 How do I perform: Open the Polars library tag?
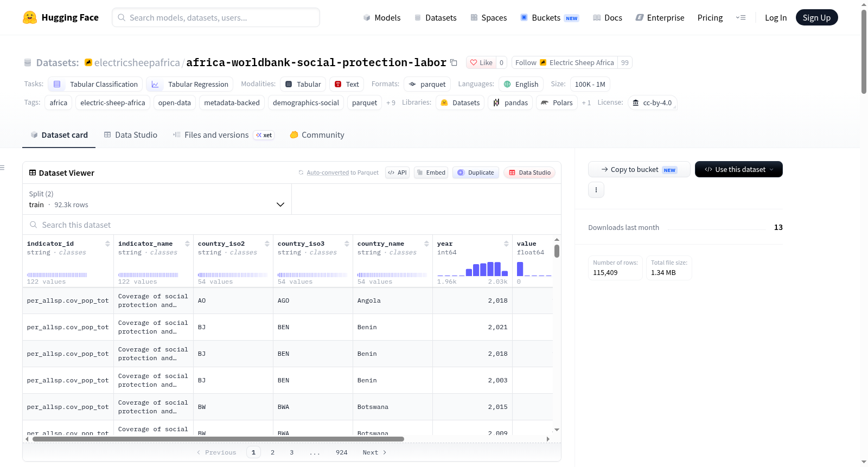(x=557, y=103)
